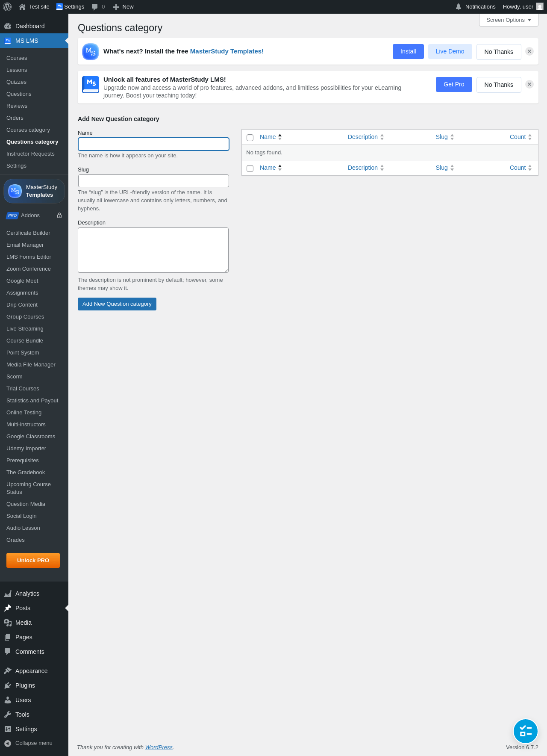
Task: Collapse the admin menu
Action: tap(34, 743)
